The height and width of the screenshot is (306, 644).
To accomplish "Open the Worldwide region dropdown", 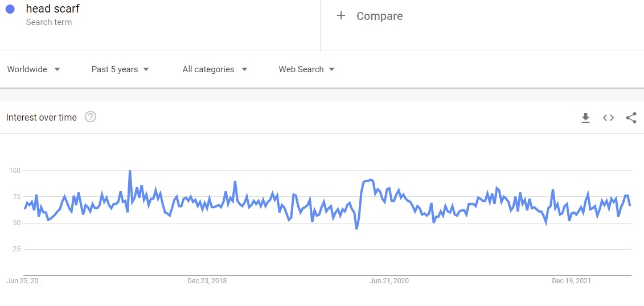I will click(34, 69).
